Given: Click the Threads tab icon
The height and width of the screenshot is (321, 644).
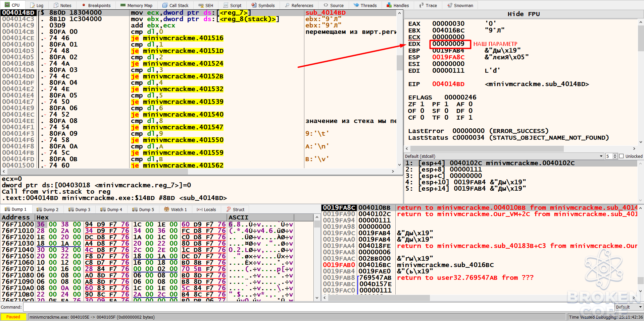Looking at the screenshot, I should [x=356, y=5].
